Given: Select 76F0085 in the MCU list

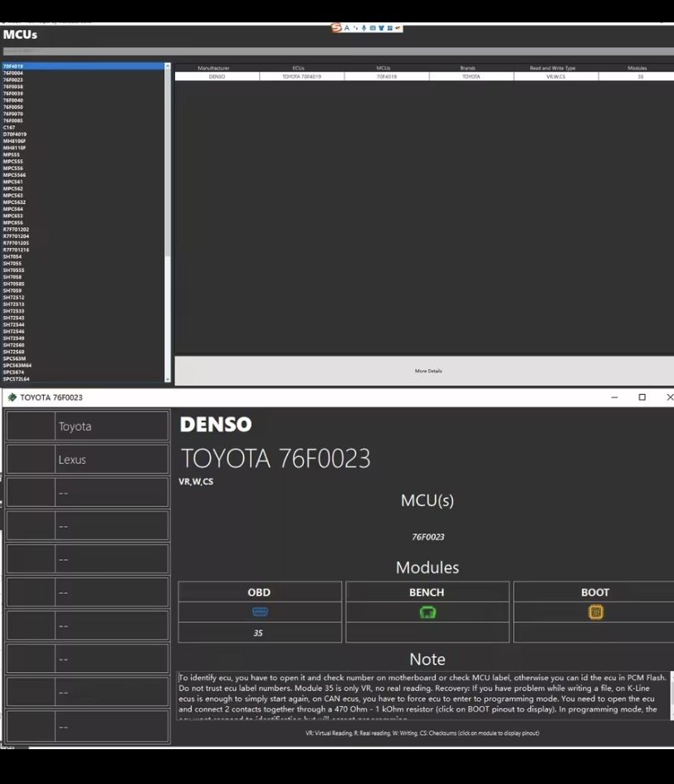Looking at the screenshot, I should point(13,120).
